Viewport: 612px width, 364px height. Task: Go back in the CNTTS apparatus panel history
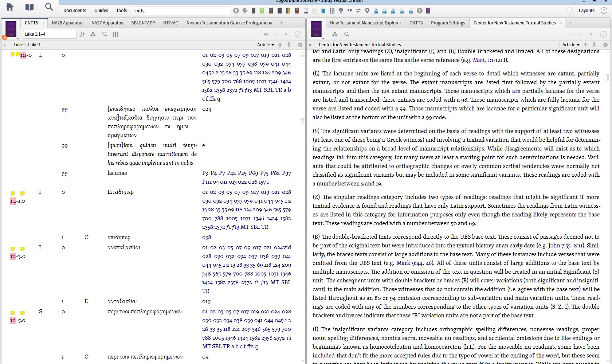tap(266, 34)
